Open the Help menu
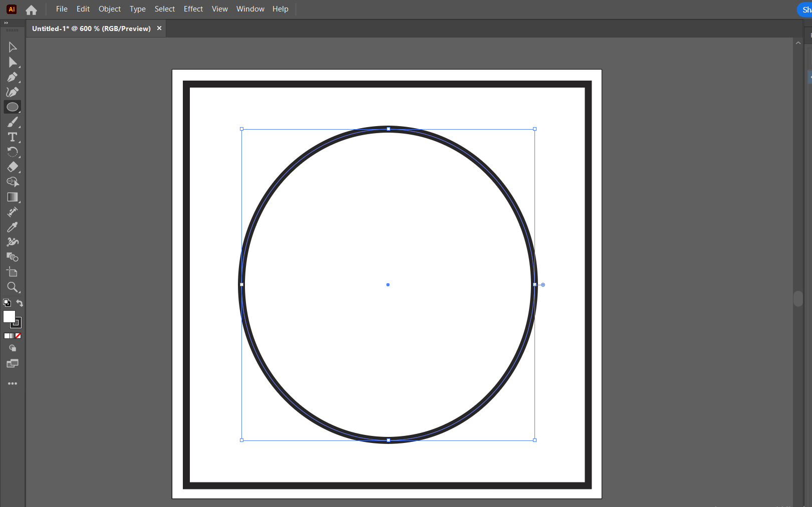Image resolution: width=812 pixels, height=507 pixels. (281, 9)
